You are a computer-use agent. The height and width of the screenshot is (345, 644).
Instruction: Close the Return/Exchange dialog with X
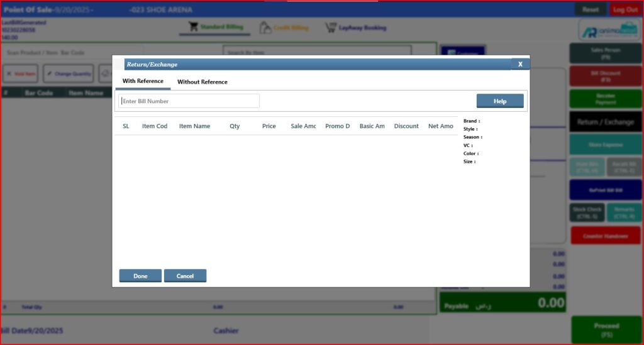pyautogui.click(x=520, y=64)
